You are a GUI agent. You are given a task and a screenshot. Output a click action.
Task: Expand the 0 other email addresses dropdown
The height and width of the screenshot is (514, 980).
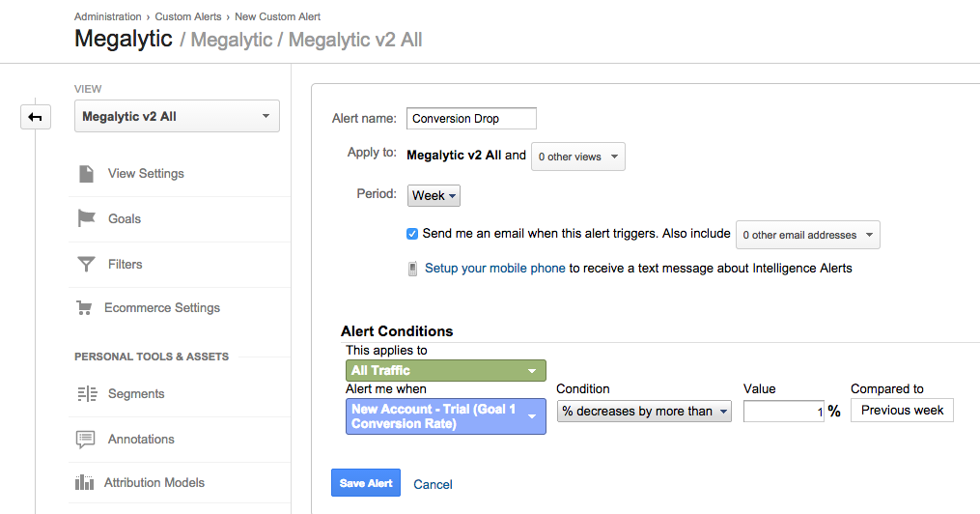tap(807, 235)
